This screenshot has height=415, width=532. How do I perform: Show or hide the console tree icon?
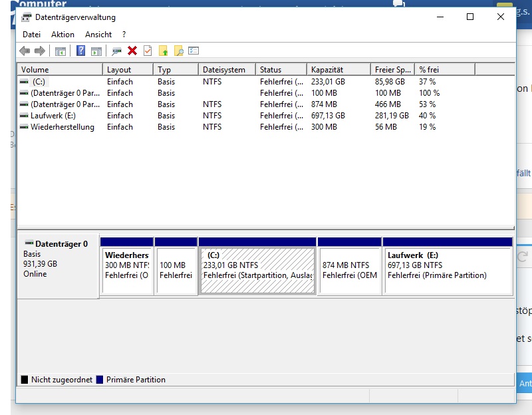pyautogui.click(x=60, y=51)
